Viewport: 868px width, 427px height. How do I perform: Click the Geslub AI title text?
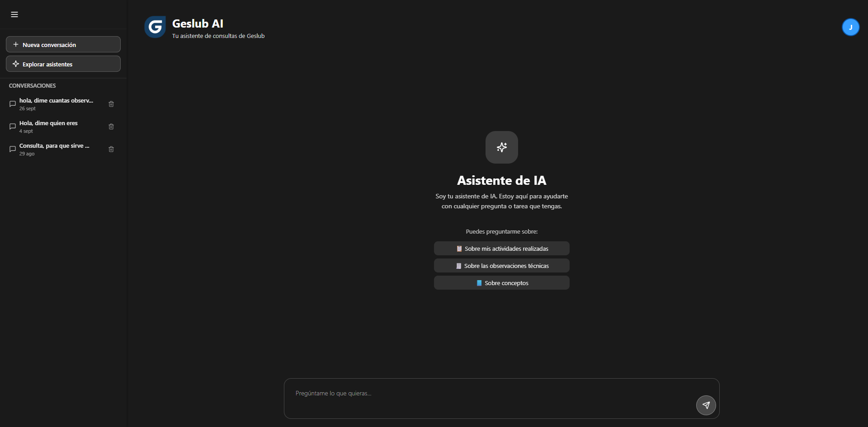pyautogui.click(x=198, y=23)
